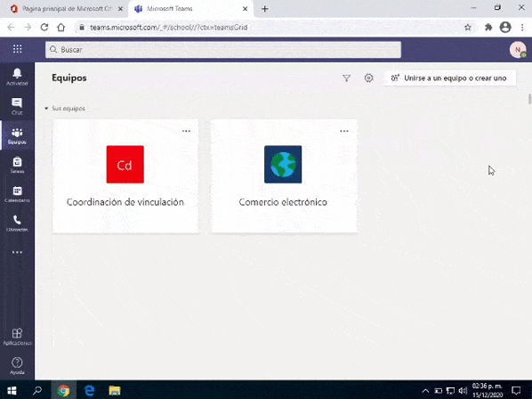
Task: Show more apps ellipsis in sidebar
Action: coord(17,252)
